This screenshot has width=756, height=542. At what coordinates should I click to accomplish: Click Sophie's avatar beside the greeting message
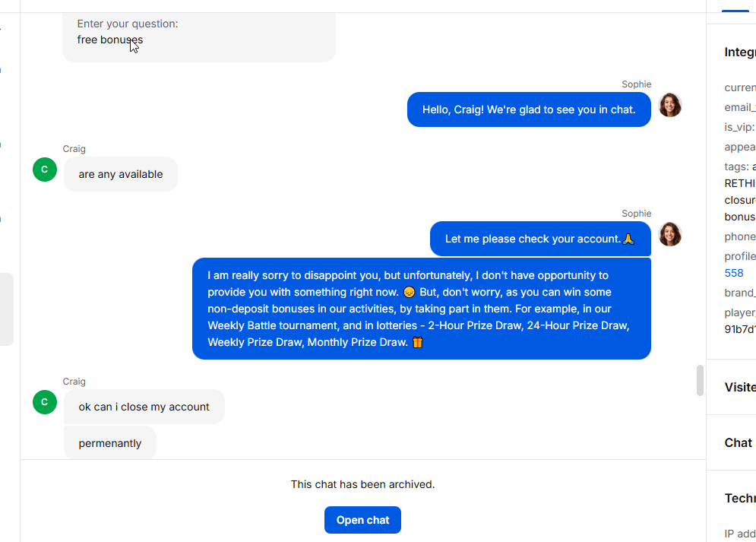tap(670, 105)
